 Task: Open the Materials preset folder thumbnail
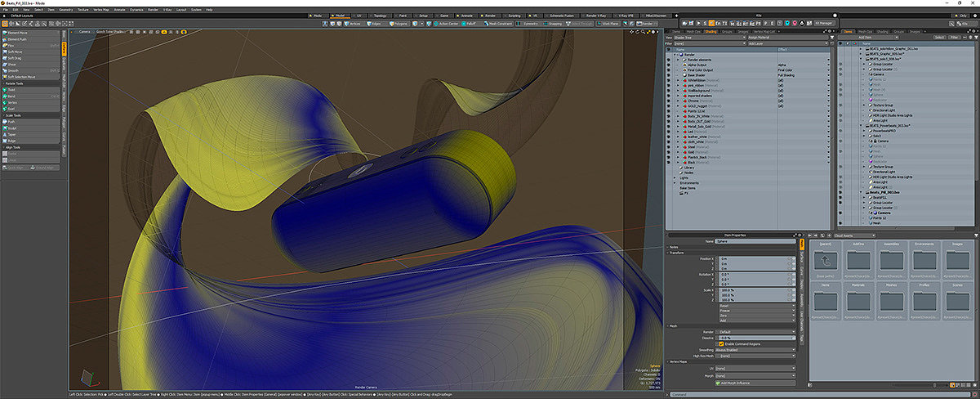click(857, 300)
